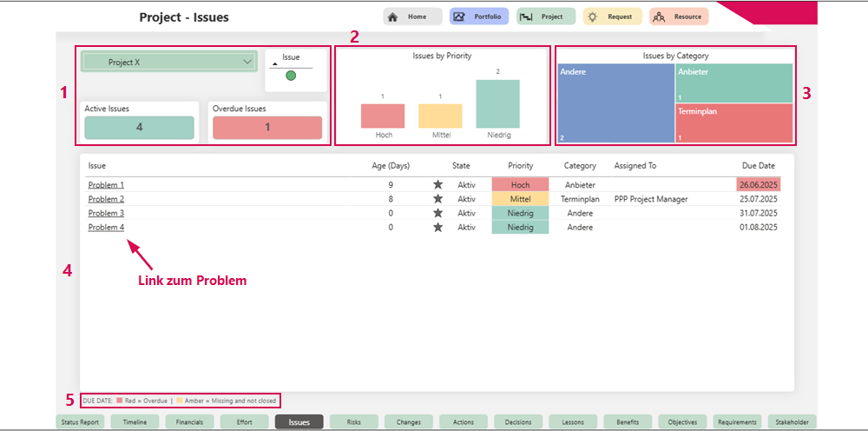Sort table by Due Date column header
Image resolution: width=868 pixels, height=431 pixels.
click(x=758, y=165)
